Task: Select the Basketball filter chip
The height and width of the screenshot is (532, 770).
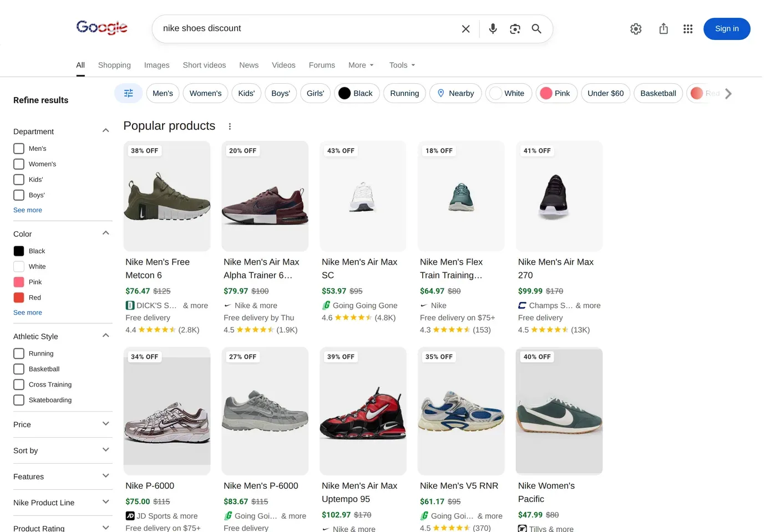Action: click(658, 93)
